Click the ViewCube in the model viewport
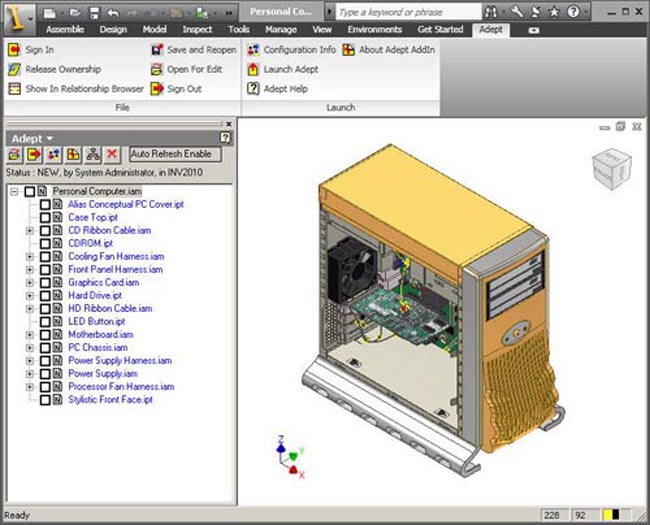The width and height of the screenshot is (650, 525). pos(612,169)
